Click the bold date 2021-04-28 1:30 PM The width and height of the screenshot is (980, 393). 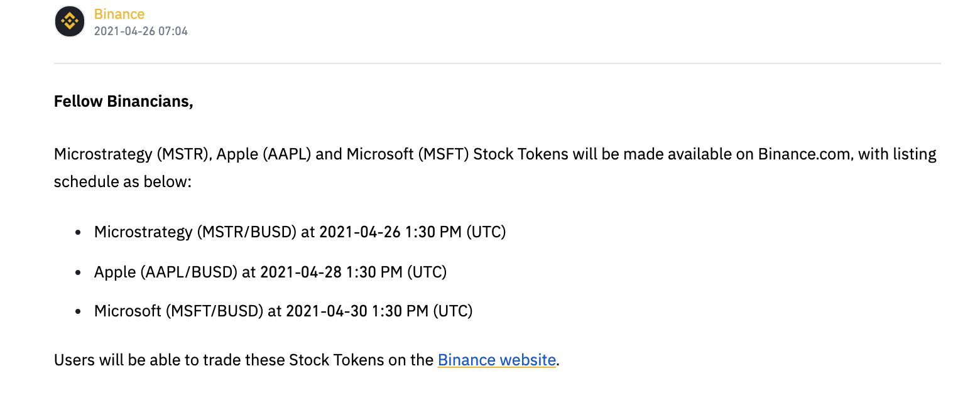tap(331, 272)
